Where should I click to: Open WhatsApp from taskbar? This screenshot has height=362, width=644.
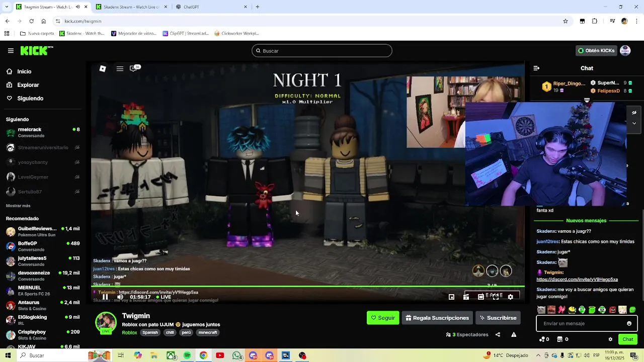(x=237, y=355)
